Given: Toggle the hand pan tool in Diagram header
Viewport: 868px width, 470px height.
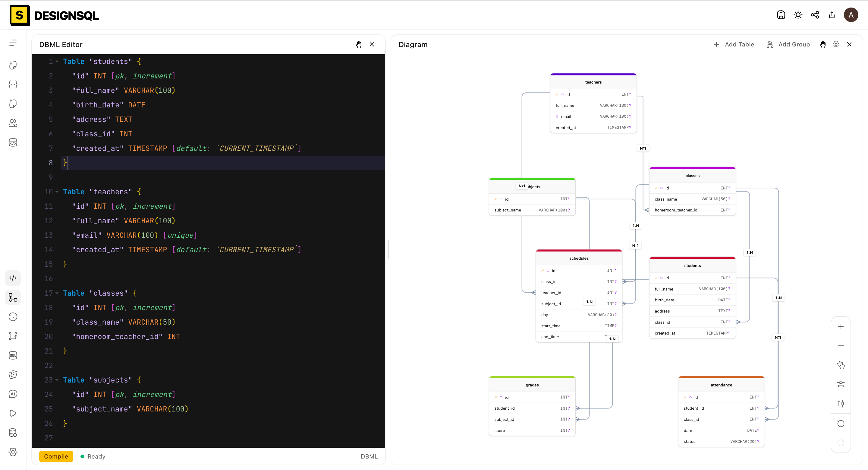Looking at the screenshot, I should pyautogui.click(x=823, y=45).
